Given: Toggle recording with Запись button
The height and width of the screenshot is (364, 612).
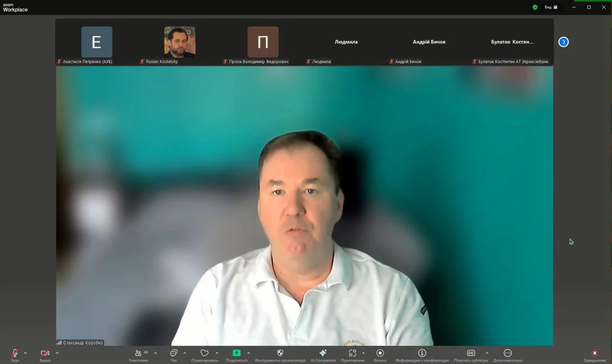Looking at the screenshot, I should pyautogui.click(x=380, y=353).
